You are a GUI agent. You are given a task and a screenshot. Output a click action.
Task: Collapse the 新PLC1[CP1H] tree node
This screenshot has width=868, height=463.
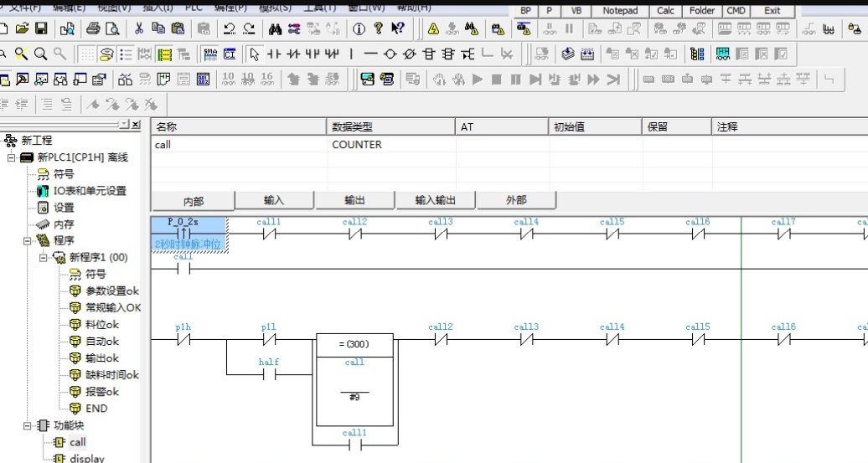point(12,157)
